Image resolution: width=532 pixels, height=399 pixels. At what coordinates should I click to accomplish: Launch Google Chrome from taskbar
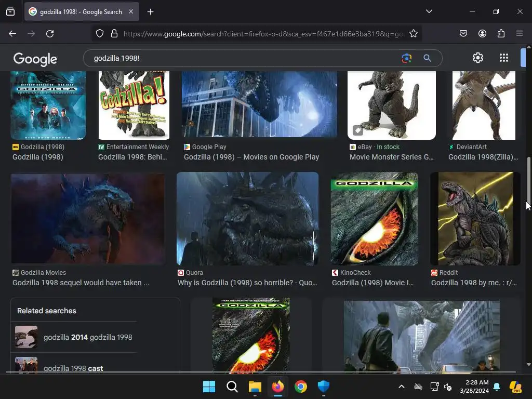point(301,387)
